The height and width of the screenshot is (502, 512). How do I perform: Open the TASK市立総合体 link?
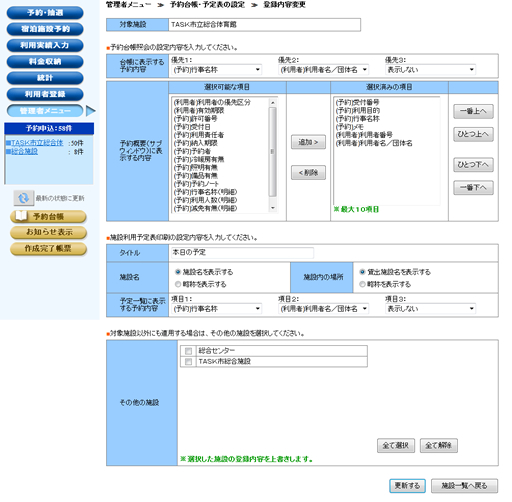37,143
